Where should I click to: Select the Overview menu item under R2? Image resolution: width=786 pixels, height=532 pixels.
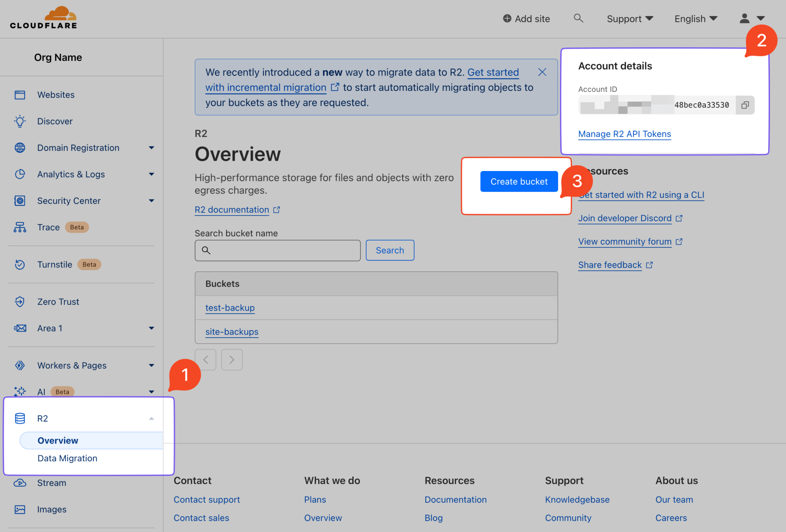pos(58,440)
